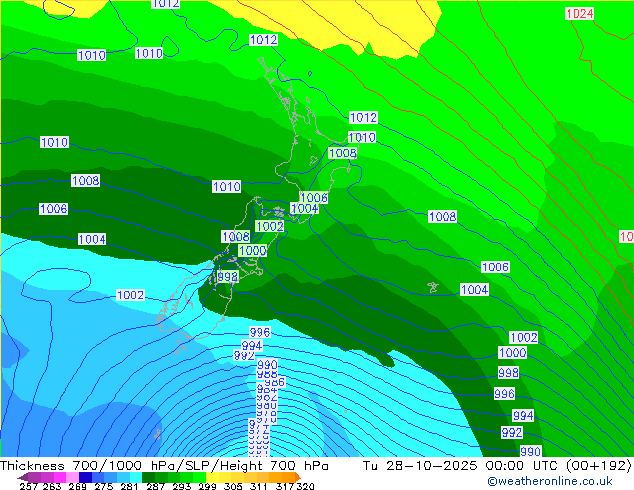Click the 1012 label just above the 1010 label east of North Island

363,117
